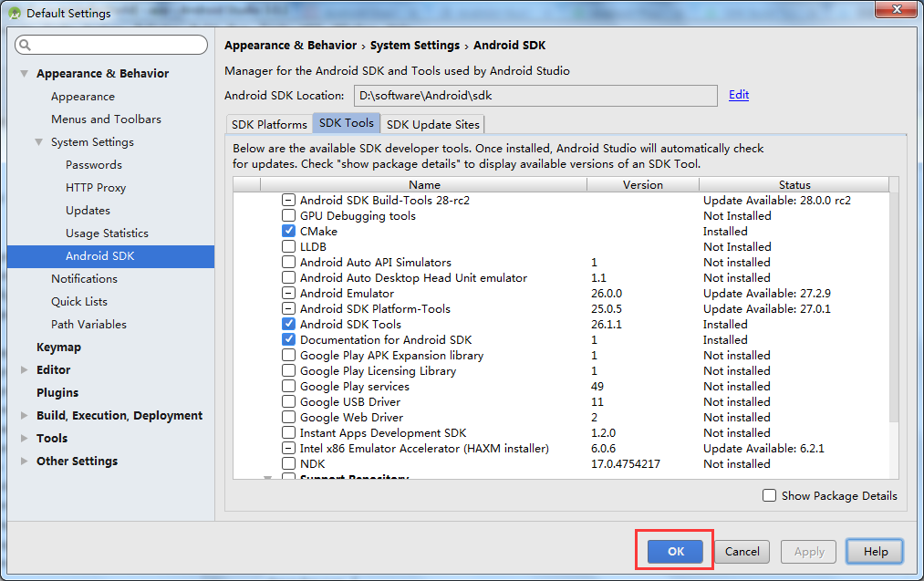Image resolution: width=924 pixels, height=581 pixels.
Task: Expand the Other Settings section
Action: [24, 462]
